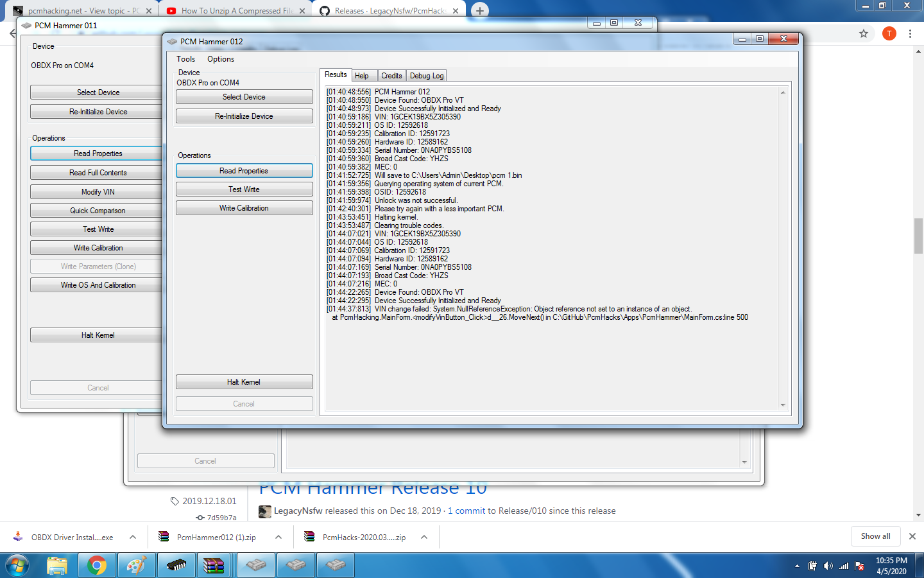
Task: Open the Chrome three-dot menu
Action: click(910, 33)
